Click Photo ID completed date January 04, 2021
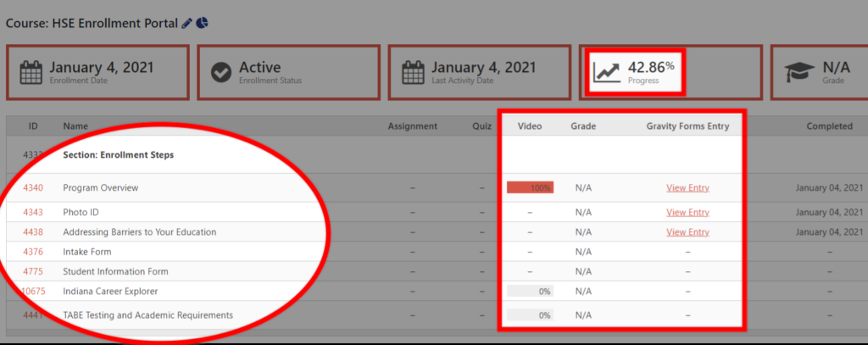Screen dimensions: 868x345 pos(829,212)
